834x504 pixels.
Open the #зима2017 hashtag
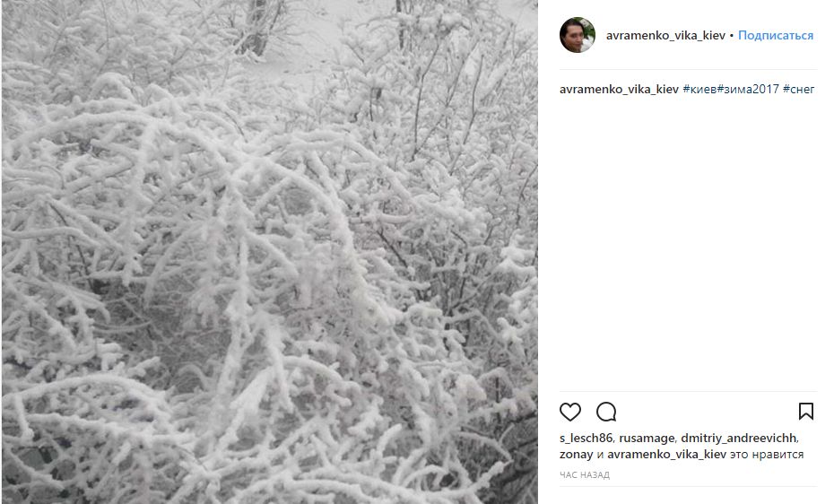[748, 89]
